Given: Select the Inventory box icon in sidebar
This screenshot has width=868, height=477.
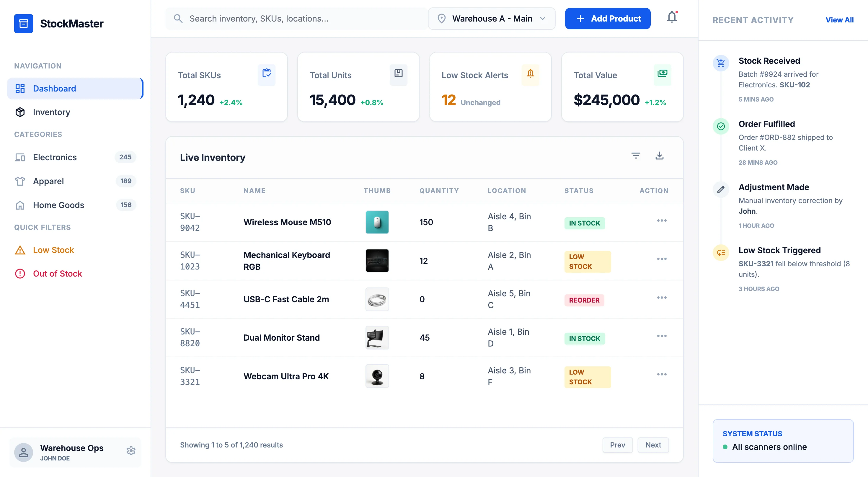Looking at the screenshot, I should (x=20, y=112).
